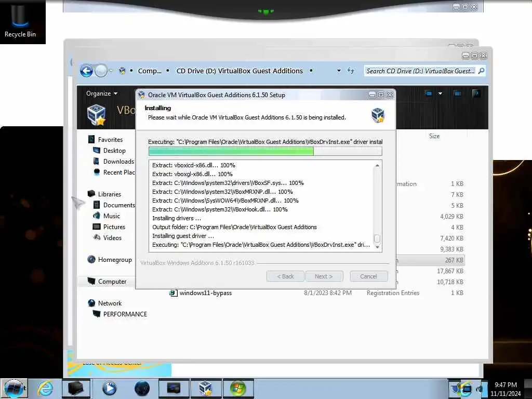Open Documents library
The height and width of the screenshot is (399, 532).
[119, 205]
